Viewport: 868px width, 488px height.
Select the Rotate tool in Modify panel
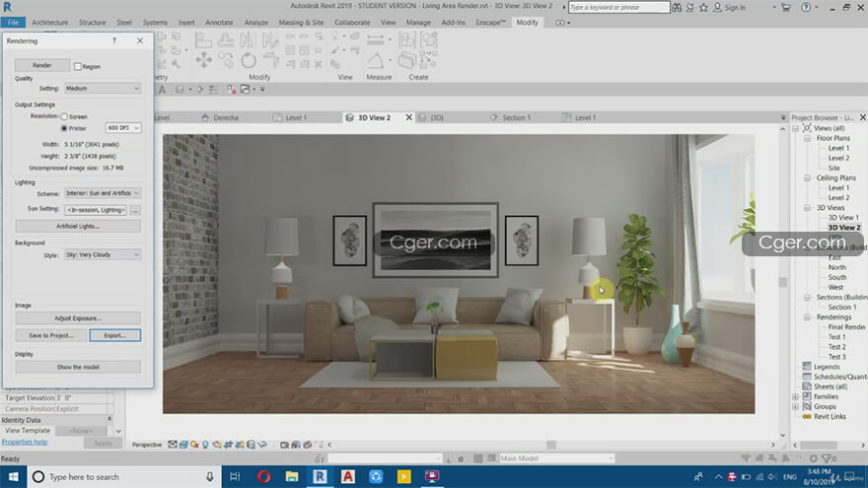tap(249, 60)
